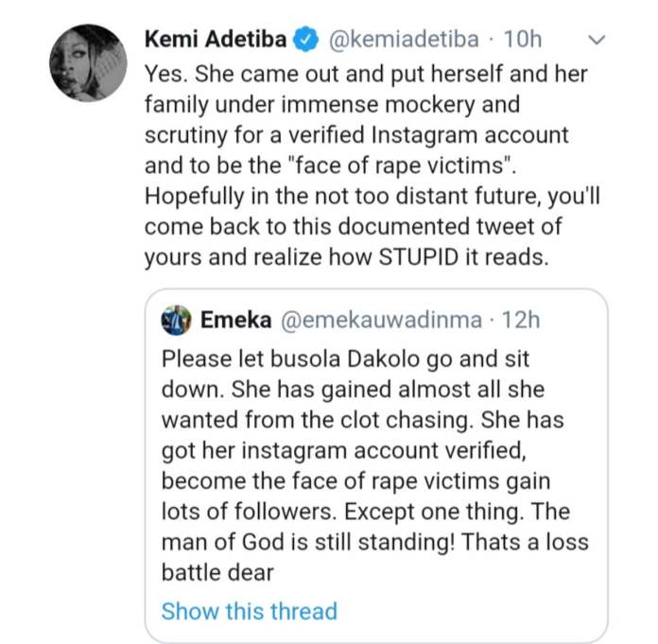
Task: Open the Kemi Adetiba display name
Action: (216, 41)
